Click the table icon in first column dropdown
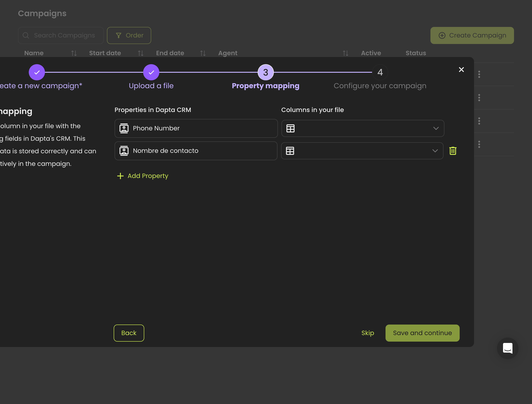532x404 pixels. (290, 128)
